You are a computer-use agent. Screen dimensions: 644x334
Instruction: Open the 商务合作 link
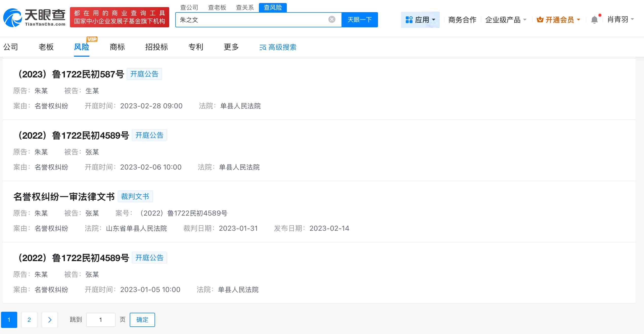462,19
